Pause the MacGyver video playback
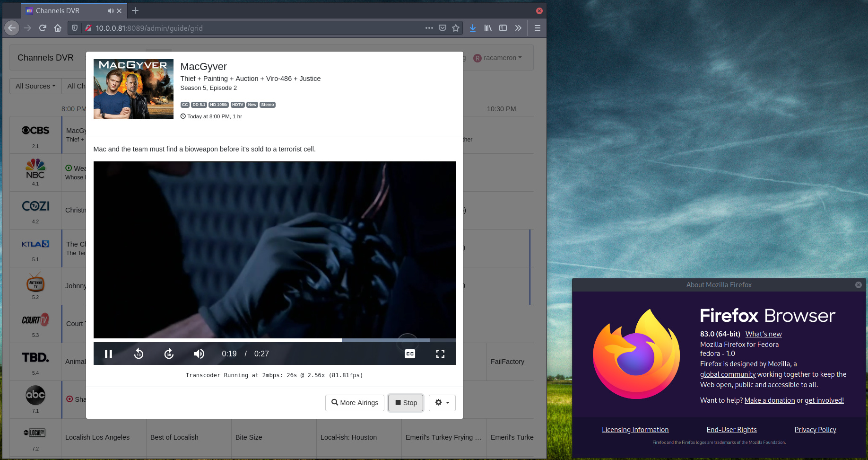The width and height of the screenshot is (868, 460). pyautogui.click(x=108, y=354)
